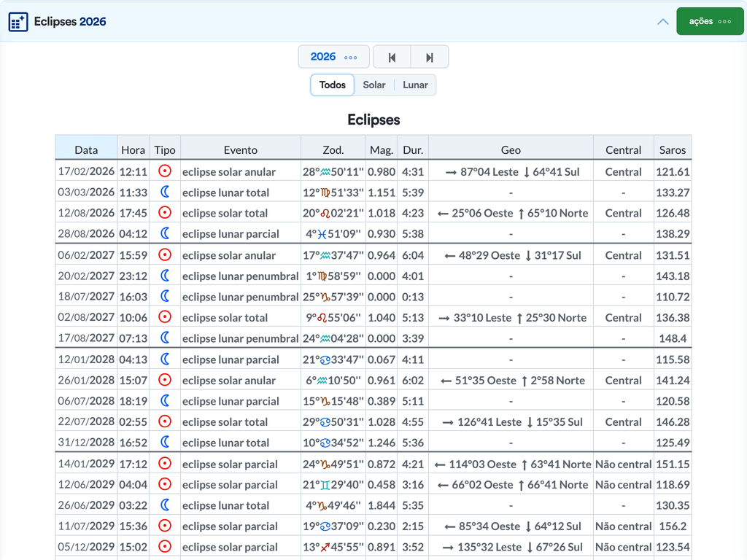Click the moon icon for 03/03/2026

coord(165,192)
